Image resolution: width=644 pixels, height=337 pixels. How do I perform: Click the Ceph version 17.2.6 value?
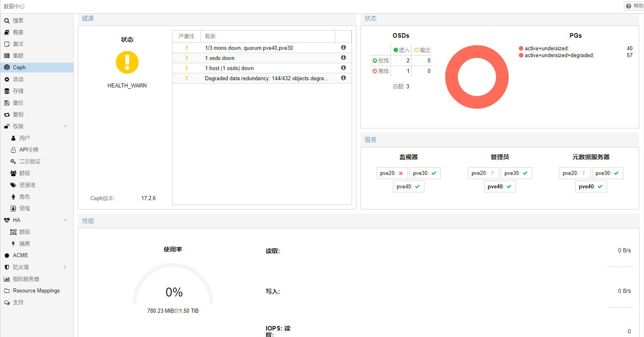(x=148, y=198)
